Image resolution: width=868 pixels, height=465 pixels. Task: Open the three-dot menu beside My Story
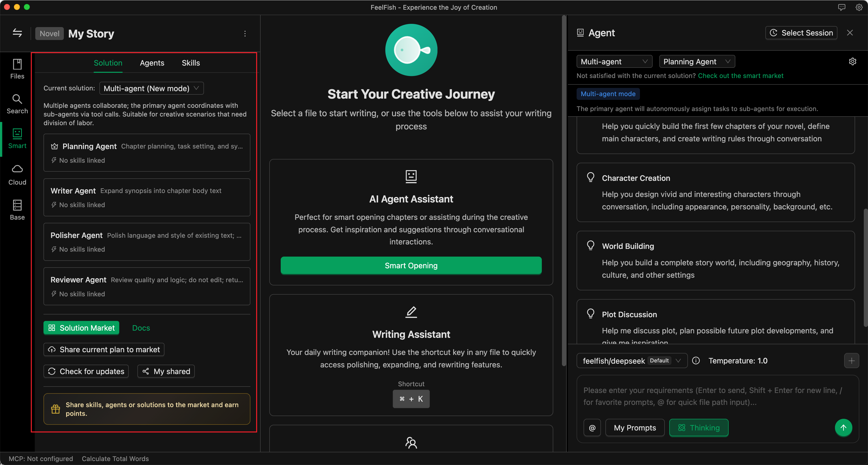point(245,33)
